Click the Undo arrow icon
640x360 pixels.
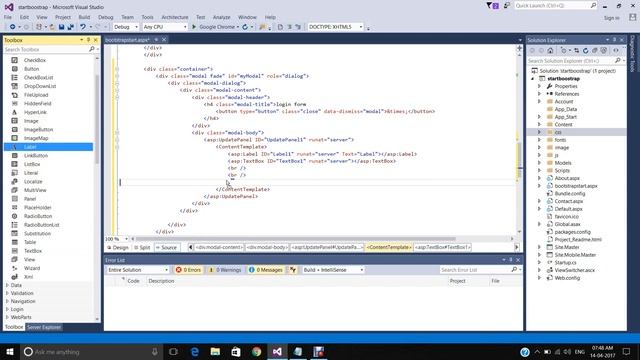point(83,27)
